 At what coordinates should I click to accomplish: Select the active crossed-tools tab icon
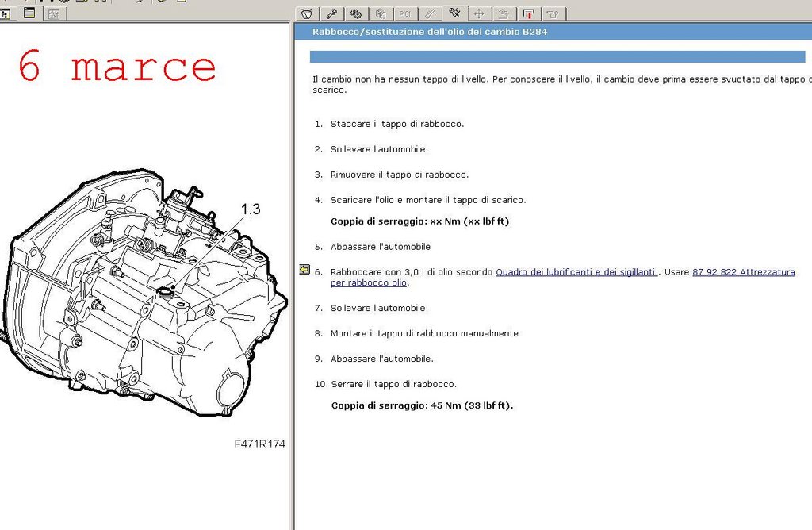pyautogui.click(x=454, y=13)
